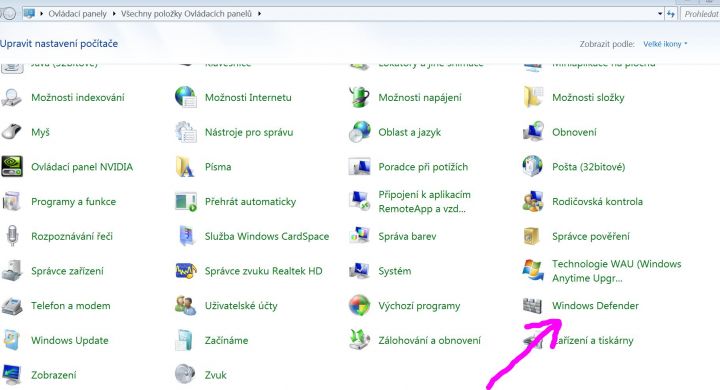Screen dimensions: 720x390
Task: Open Možnosti Internetu link
Action: tap(248, 97)
